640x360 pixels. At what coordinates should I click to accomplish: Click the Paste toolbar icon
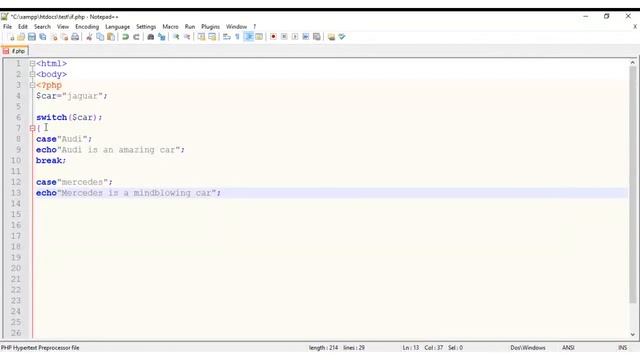[x=111, y=37]
